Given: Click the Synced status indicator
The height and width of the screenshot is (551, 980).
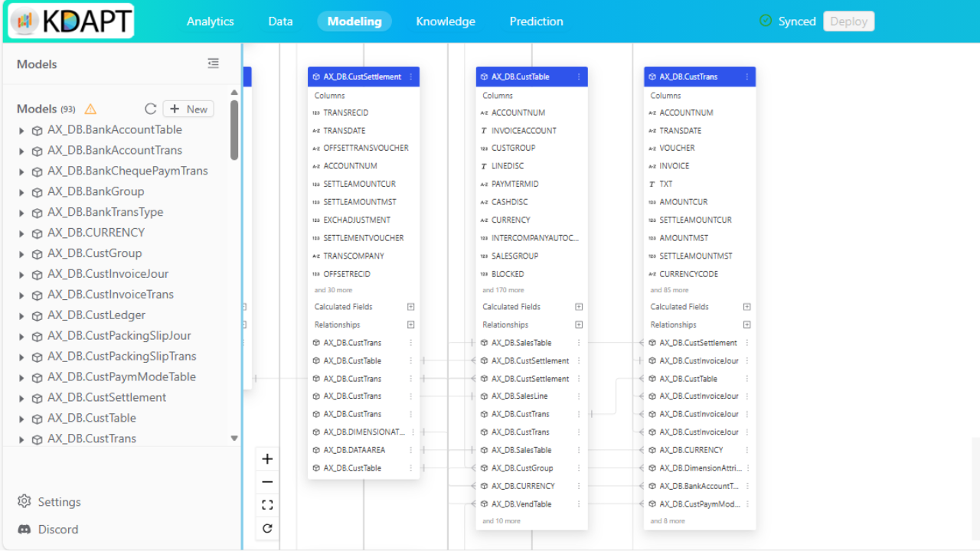Looking at the screenshot, I should tap(787, 21).
